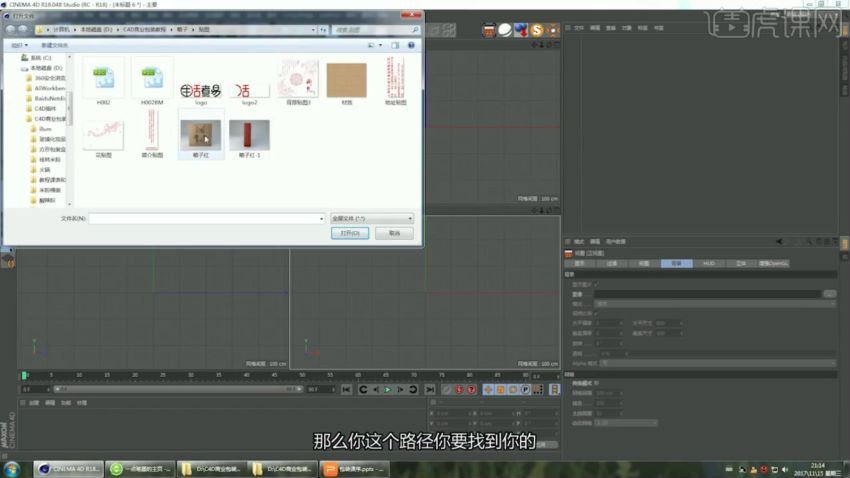
Task: Step to the next frame in timeline
Action: click(x=400, y=389)
